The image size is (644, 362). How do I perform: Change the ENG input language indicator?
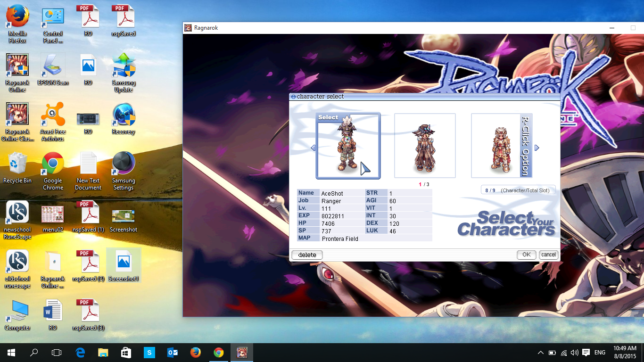(x=600, y=353)
